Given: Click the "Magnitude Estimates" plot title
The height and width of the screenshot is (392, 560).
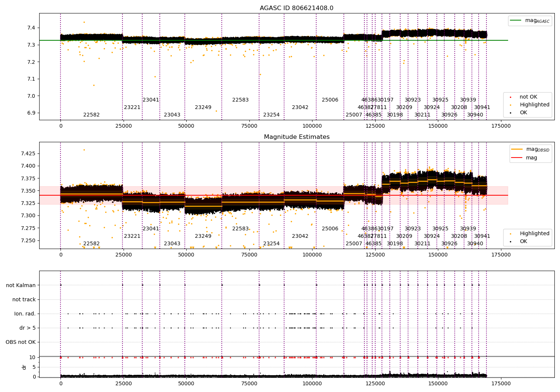Looking at the screenshot, I should (x=297, y=137).
